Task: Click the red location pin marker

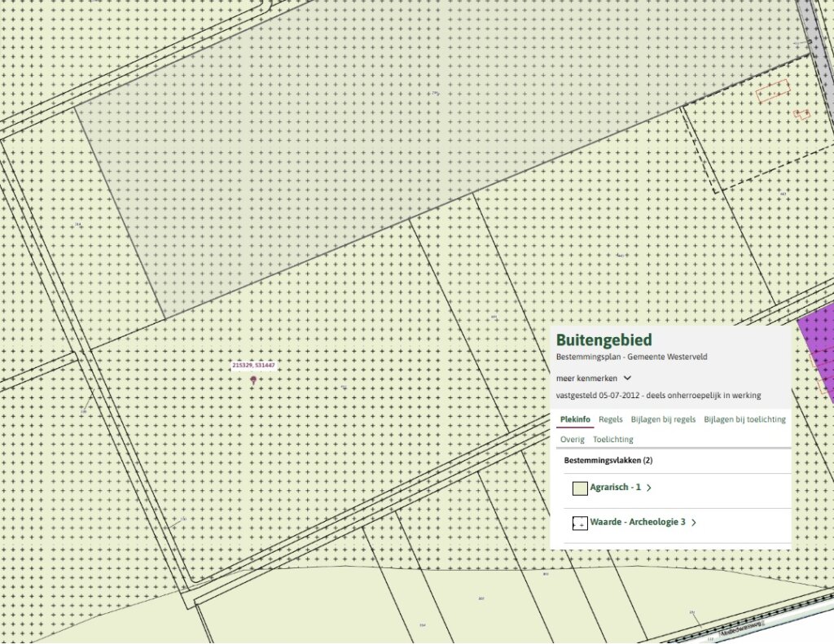Action: (x=254, y=380)
